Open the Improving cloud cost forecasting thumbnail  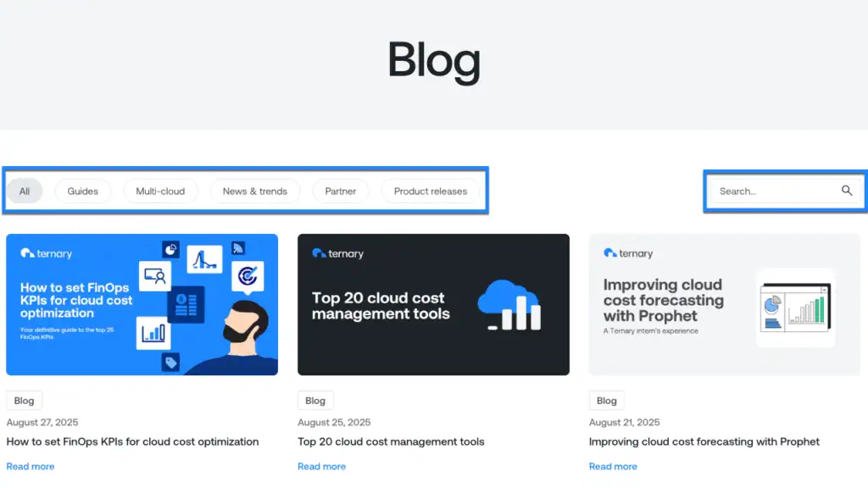[x=725, y=305]
